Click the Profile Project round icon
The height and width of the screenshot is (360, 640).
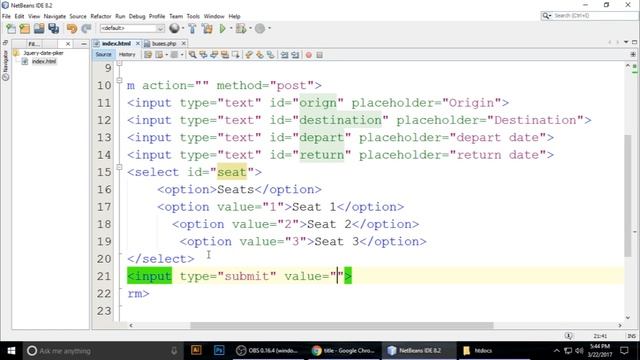[260, 28]
